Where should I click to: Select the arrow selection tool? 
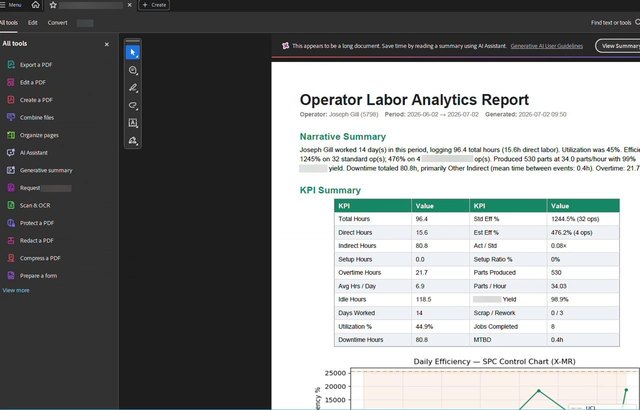point(133,52)
